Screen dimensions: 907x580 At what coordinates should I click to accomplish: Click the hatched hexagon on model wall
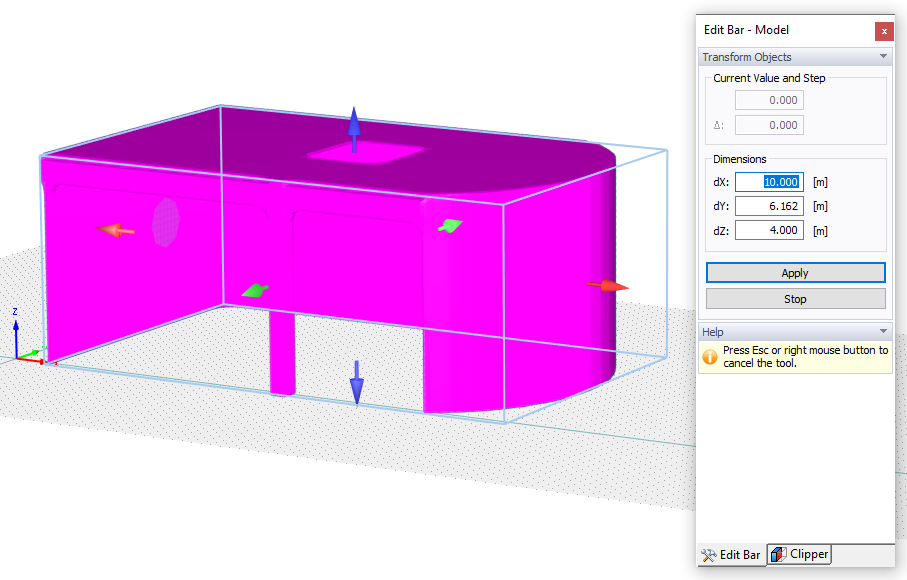[166, 223]
